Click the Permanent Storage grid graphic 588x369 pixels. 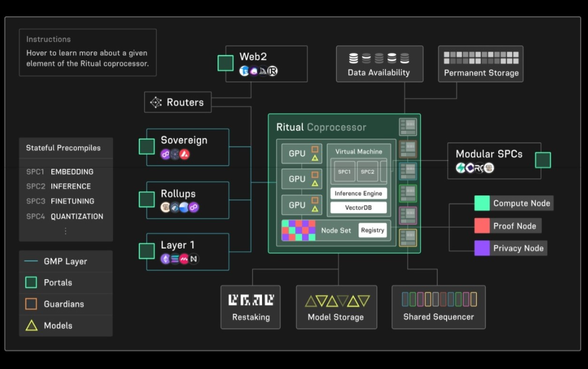[x=481, y=58]
